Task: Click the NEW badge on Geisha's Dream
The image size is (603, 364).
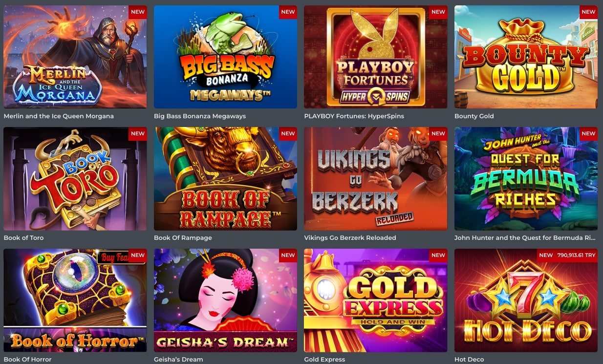Action: [288, 255]
